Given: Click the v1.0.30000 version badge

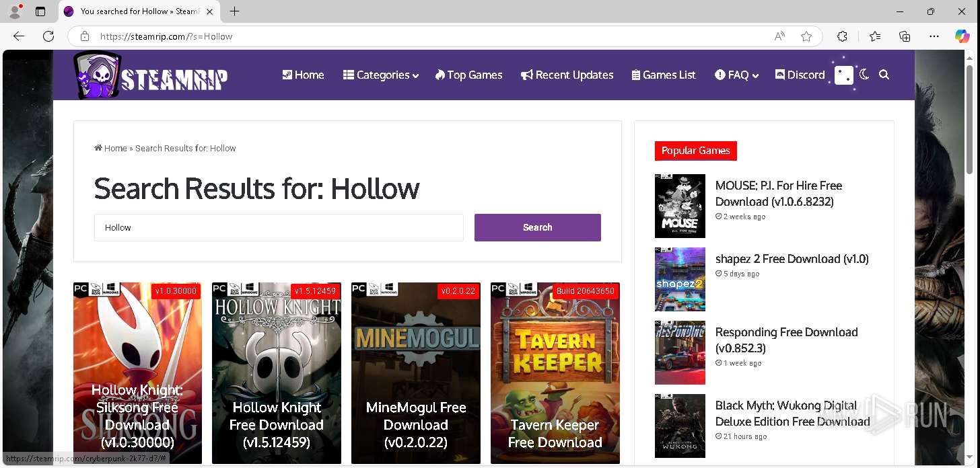Looking at the screenshot, I should 176,291.
